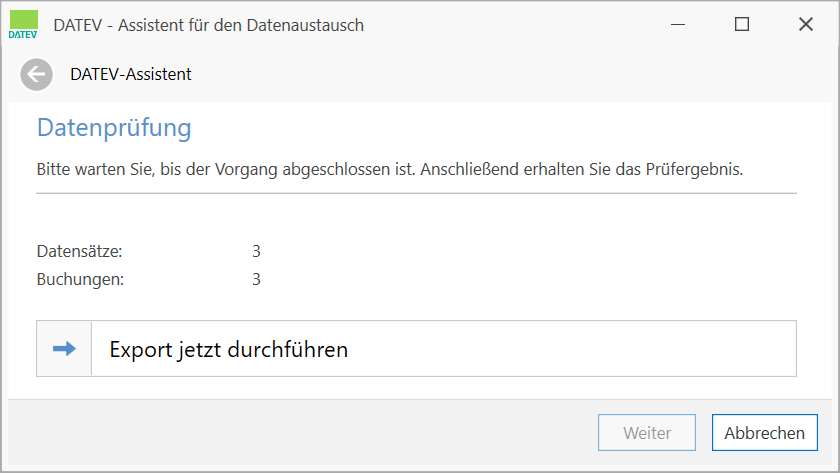Select the Buchungen count value
This screenshot has height=473, width=840.
(x=256, y=279)
